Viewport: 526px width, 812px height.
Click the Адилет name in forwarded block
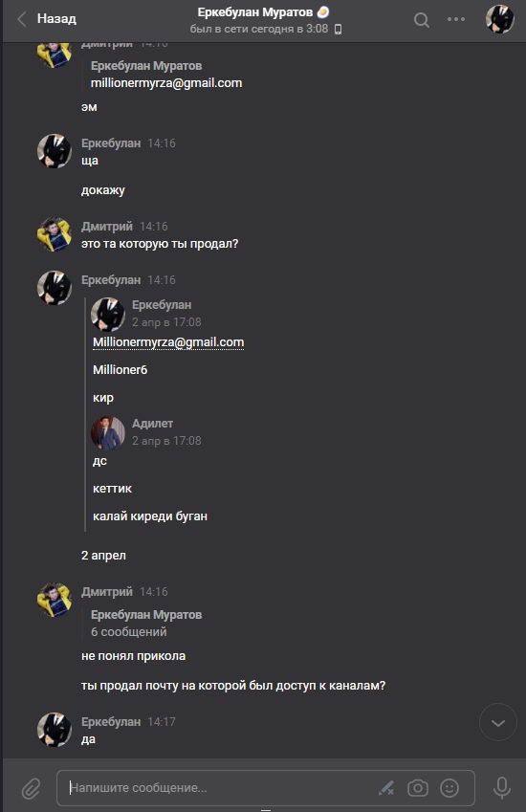tap(152, 424)
